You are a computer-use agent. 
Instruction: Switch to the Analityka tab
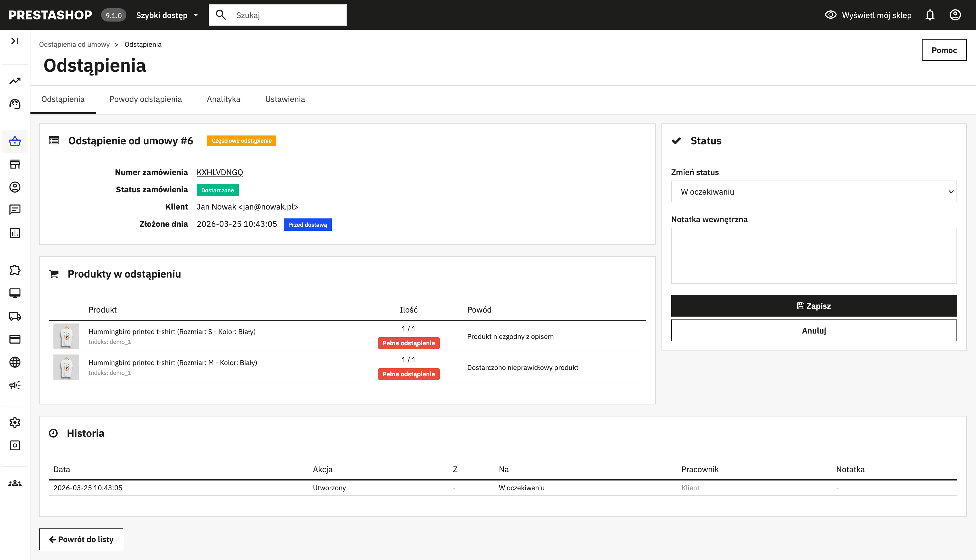tap(223, 99)
